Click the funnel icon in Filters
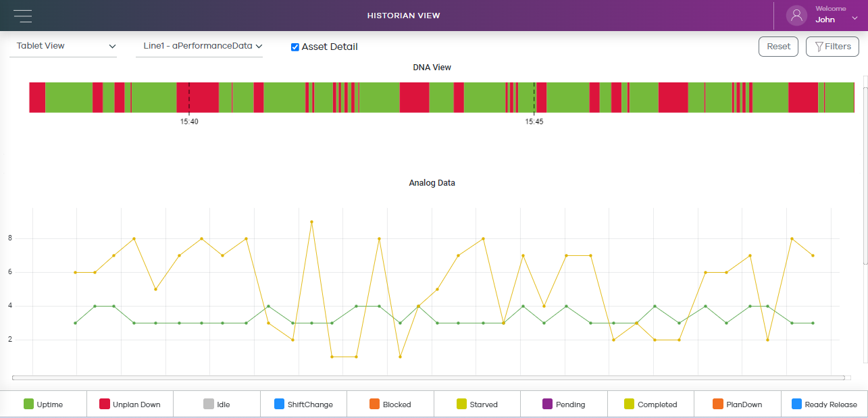 tap(819, 47)
